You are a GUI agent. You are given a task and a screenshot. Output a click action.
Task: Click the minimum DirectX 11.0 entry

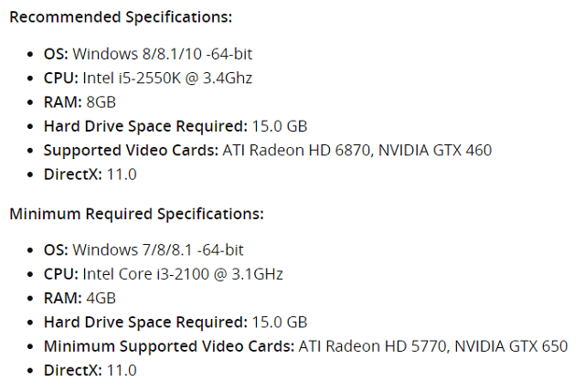tap(90, 370)
